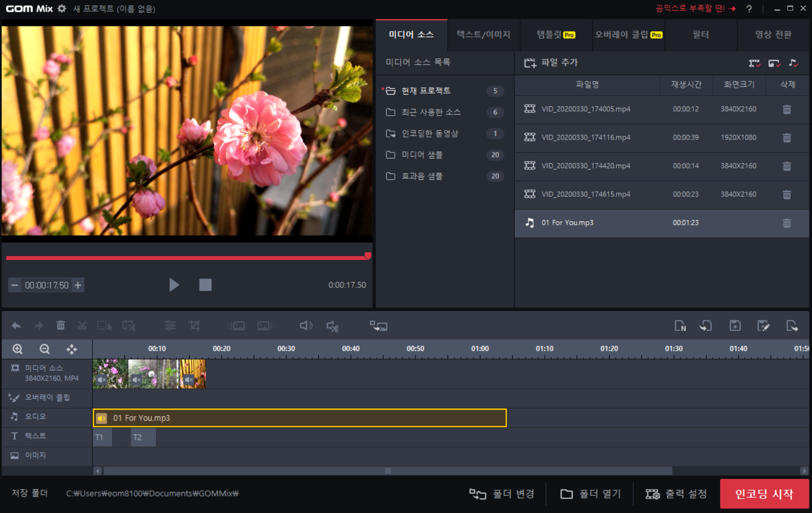Click the undo arrow in edit toolbar

[x=16, y=325]
